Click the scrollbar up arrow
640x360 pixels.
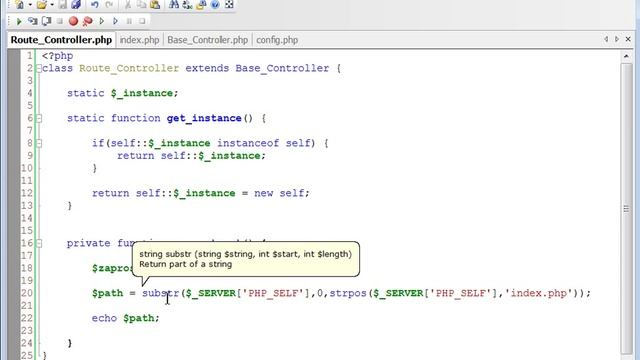627,56
